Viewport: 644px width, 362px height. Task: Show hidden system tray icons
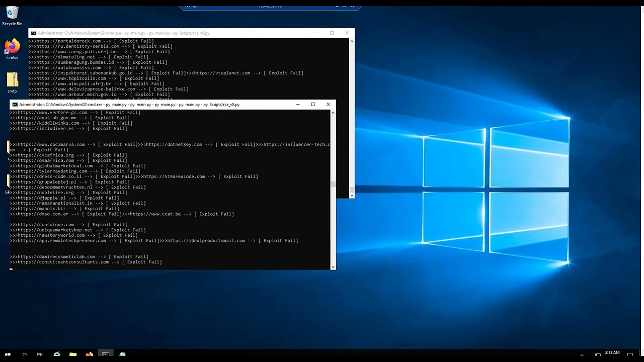(x=582, y=355)
